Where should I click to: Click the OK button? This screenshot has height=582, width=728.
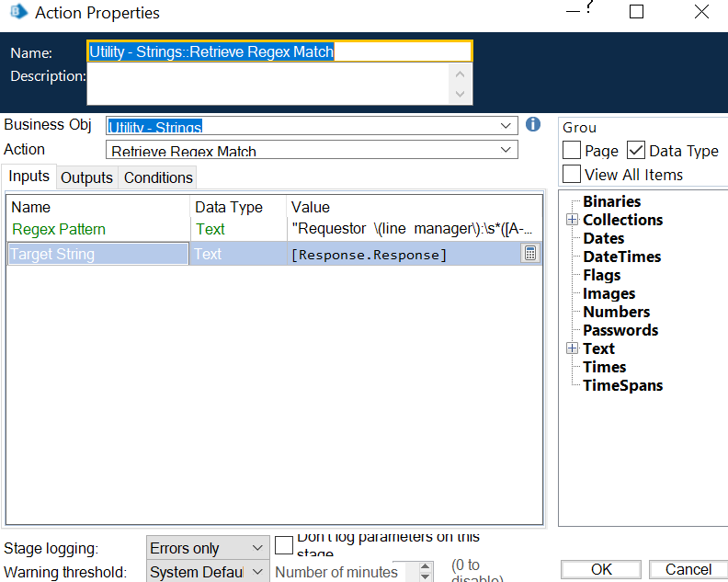coord(601,569)
